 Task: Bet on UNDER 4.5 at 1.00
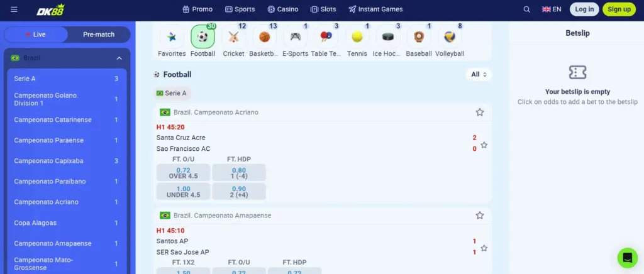[183, 192]
